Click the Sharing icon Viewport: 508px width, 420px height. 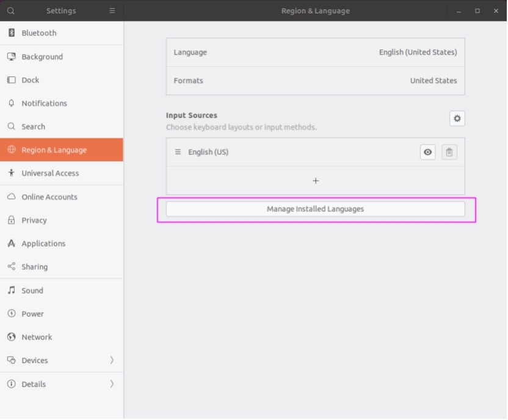(x=12, y=267)
